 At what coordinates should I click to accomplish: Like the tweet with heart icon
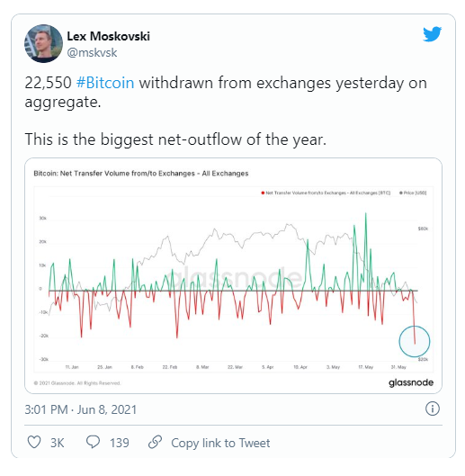(x=34, y=443)
